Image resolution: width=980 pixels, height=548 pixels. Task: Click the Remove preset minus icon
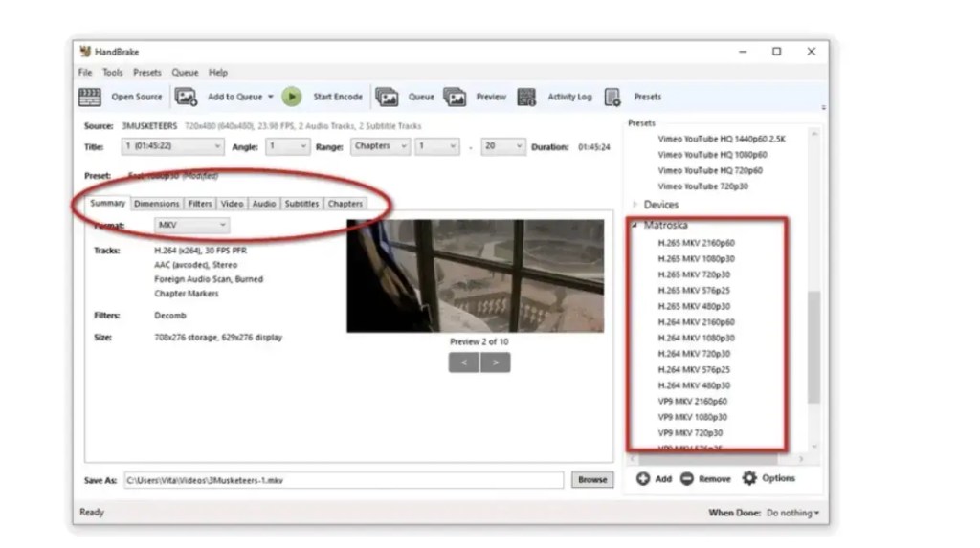coord(687,478)
